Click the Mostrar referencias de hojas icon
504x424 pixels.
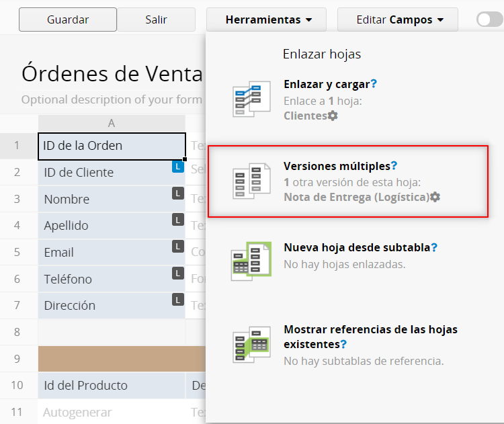click(x=251, y=344)
